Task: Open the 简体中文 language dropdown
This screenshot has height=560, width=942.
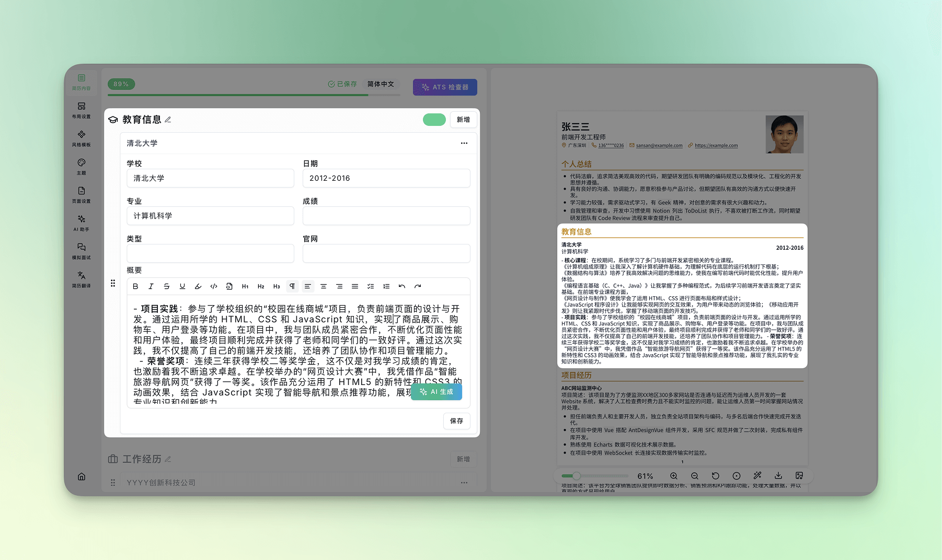Action: pyautogui.click(x=381, y=84)
